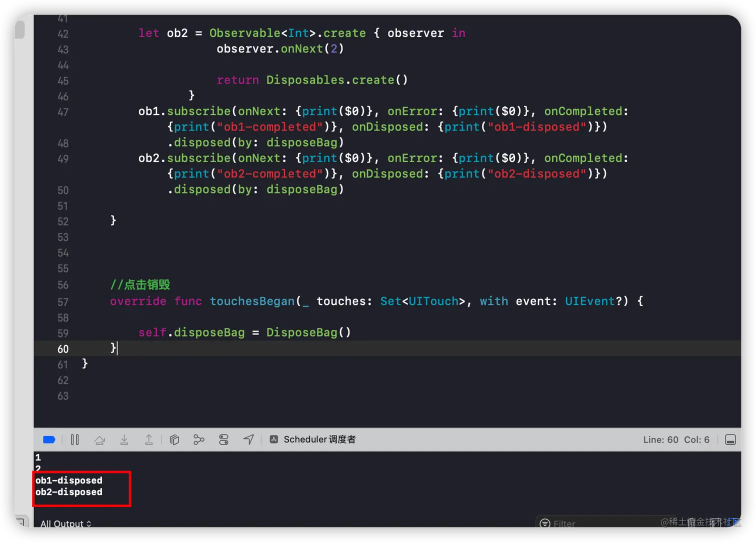Click the Line: 60 Col: 6 indicator

[676, 439]
